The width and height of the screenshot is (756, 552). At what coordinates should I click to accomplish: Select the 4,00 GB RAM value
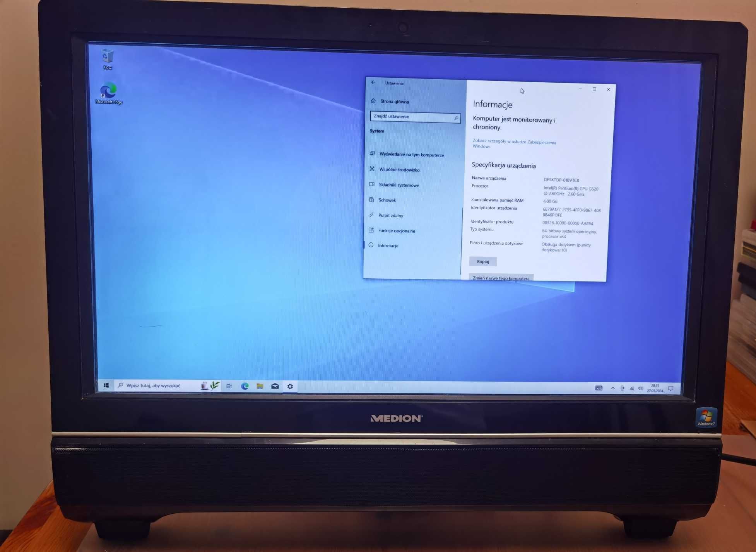click(550, 201)
